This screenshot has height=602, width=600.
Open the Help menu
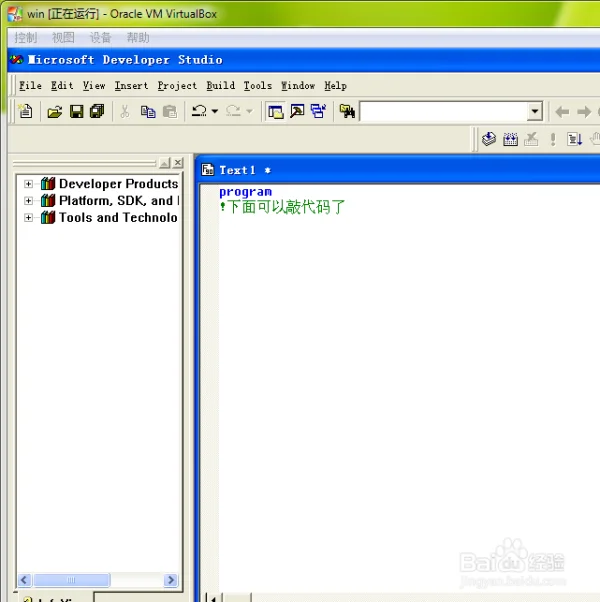[x=335, y=85]
